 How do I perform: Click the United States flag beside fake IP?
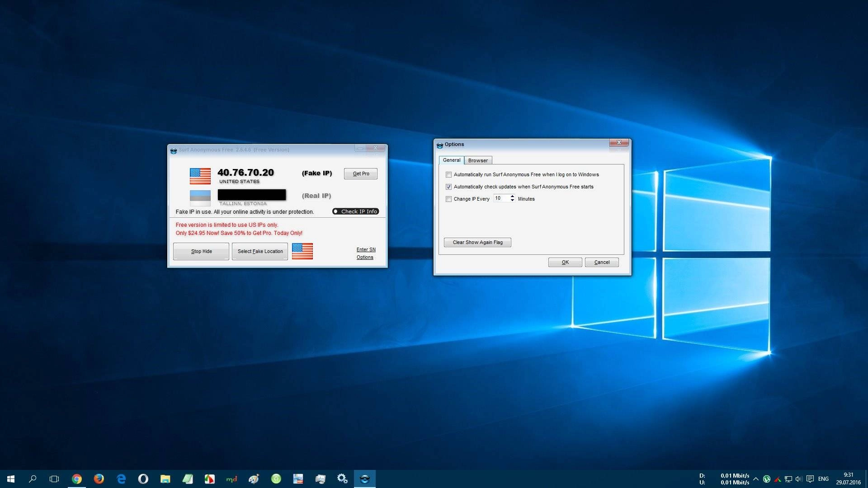(x=200, y=176)
